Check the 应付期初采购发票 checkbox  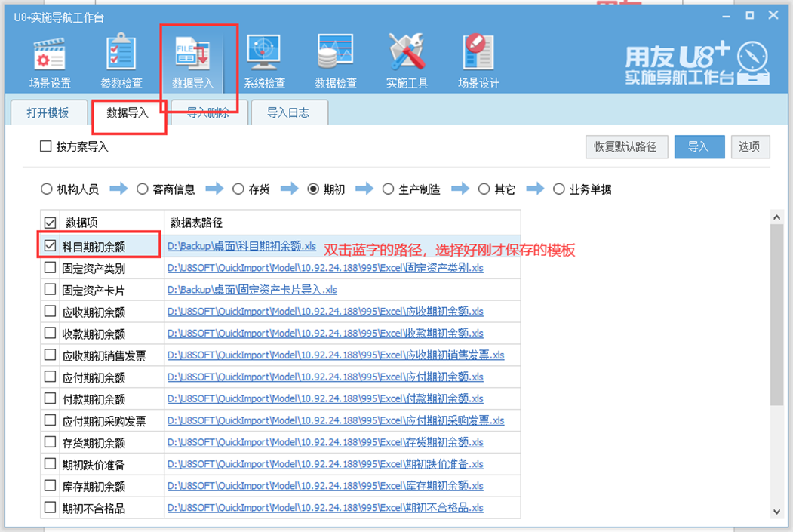[x=50, y=420]
